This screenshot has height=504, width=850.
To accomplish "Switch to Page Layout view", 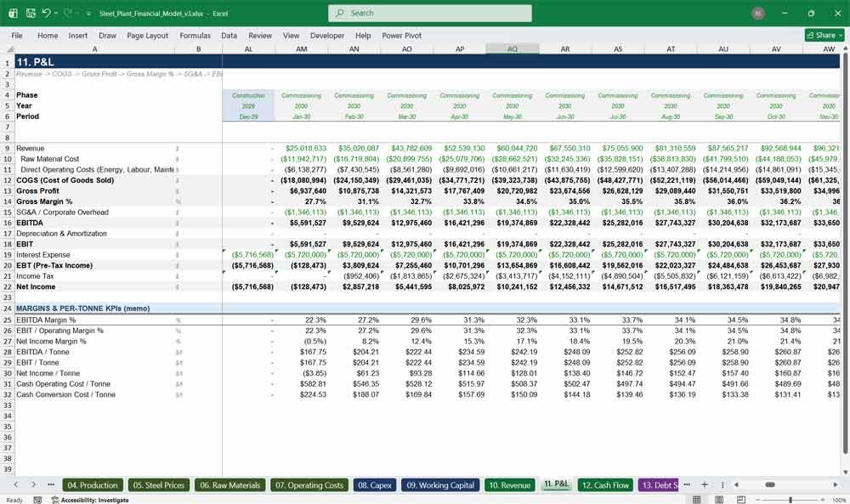I will (719, 499).
